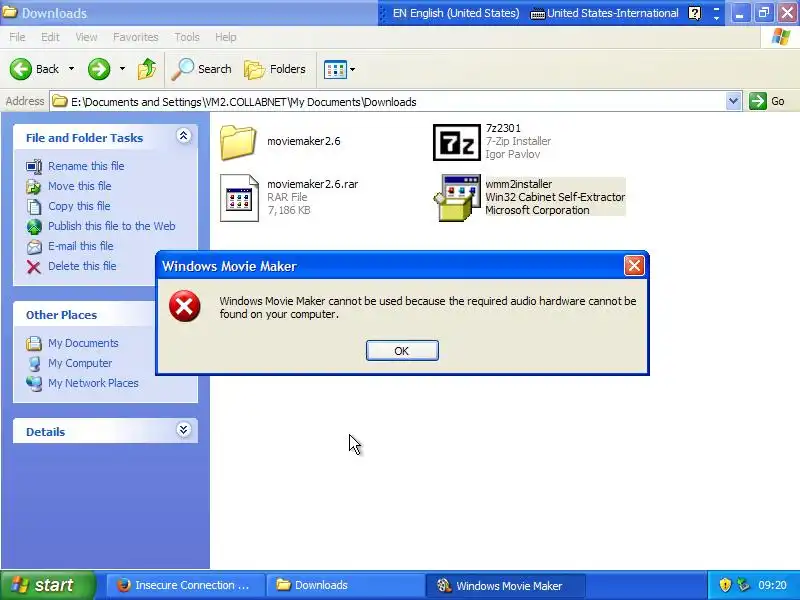The height and width of the screenshot is (600, 800).
Task: Select the moviemaker2.6 folder icon
Action: click(x=238, y=142)
